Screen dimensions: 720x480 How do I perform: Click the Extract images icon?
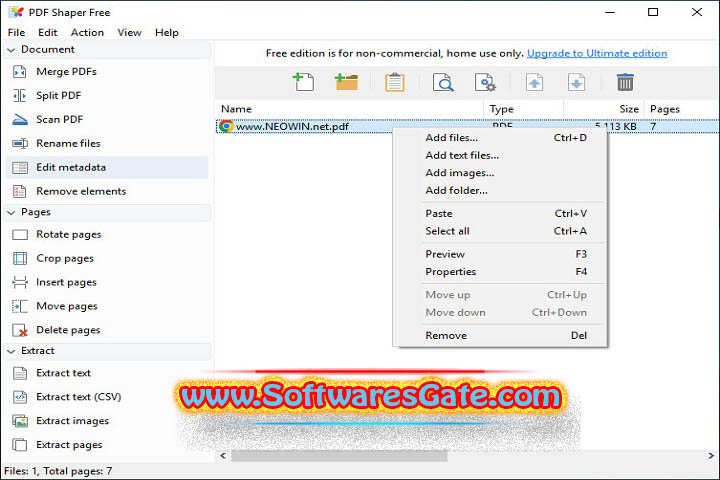click(20, 421)
